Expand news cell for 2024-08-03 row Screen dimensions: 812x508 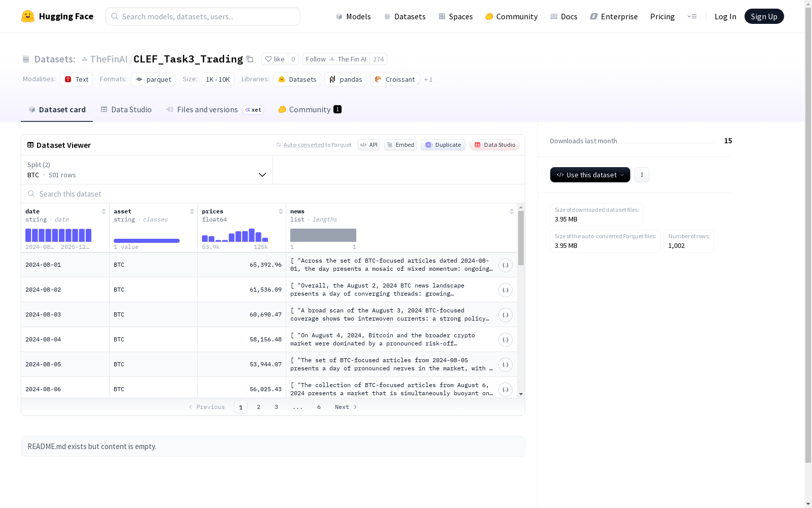click(x=505, y=315)
